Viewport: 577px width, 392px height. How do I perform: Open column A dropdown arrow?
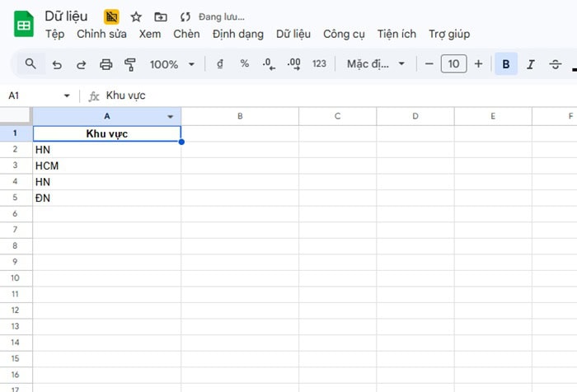(x=171, y=117)
